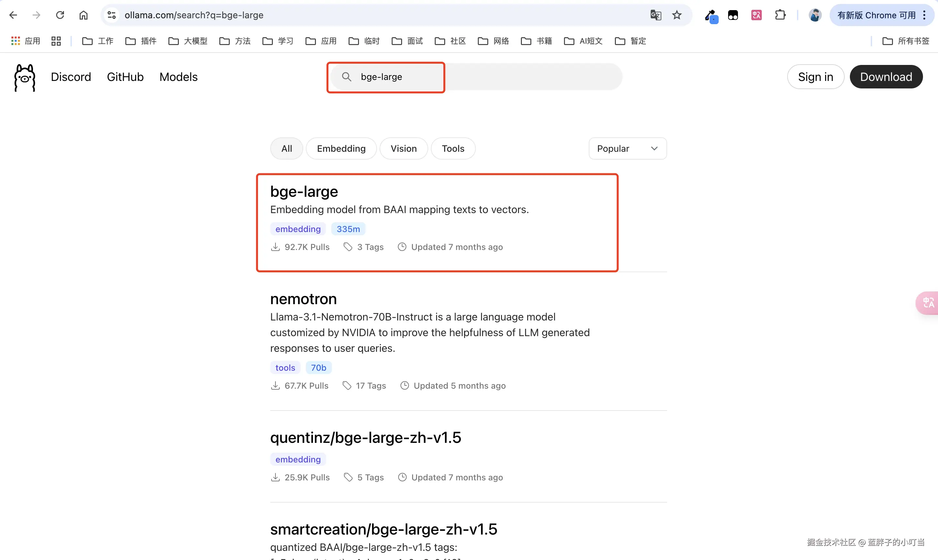Click the magnifier icon in the search box
938x560 pixels.
[x=346, y=77]
